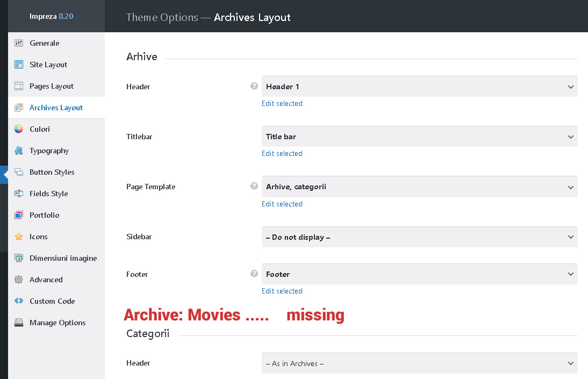This screenshot has height=379, width=588.
Task: Click the Culori color wheel icon
Action: [x=19, y=129]
